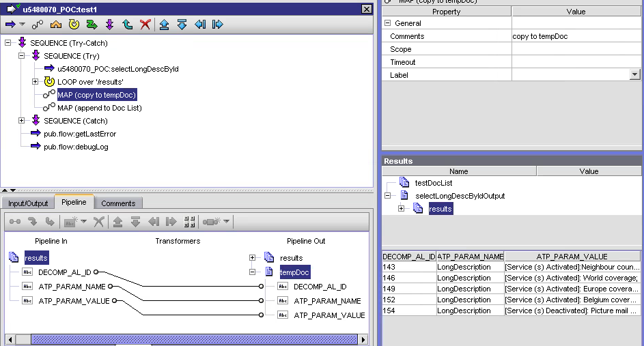Screen dimensions: 644x346
Task: Shift the flow step right
Action: (x=217, y=25)
